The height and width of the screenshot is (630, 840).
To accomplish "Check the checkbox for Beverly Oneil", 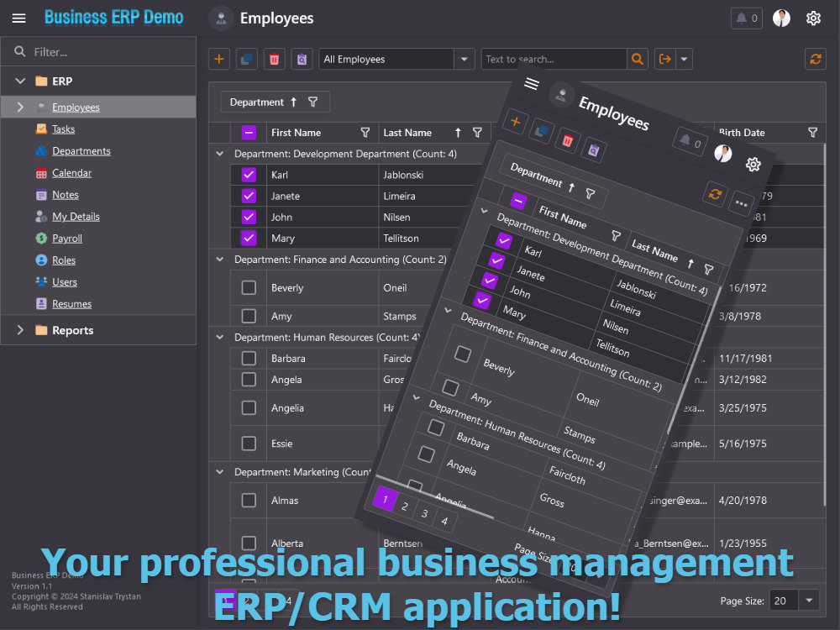I will click(249, 287).
